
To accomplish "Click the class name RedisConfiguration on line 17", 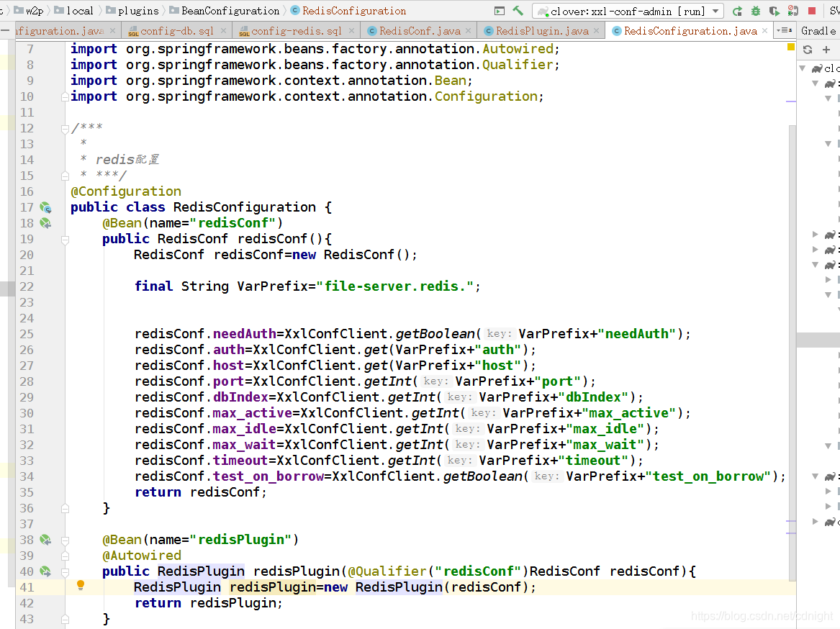I will [x=244, y=207].
